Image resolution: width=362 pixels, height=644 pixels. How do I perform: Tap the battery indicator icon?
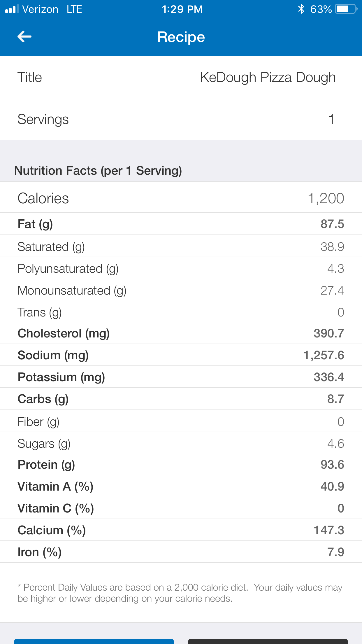pos(346,9)
